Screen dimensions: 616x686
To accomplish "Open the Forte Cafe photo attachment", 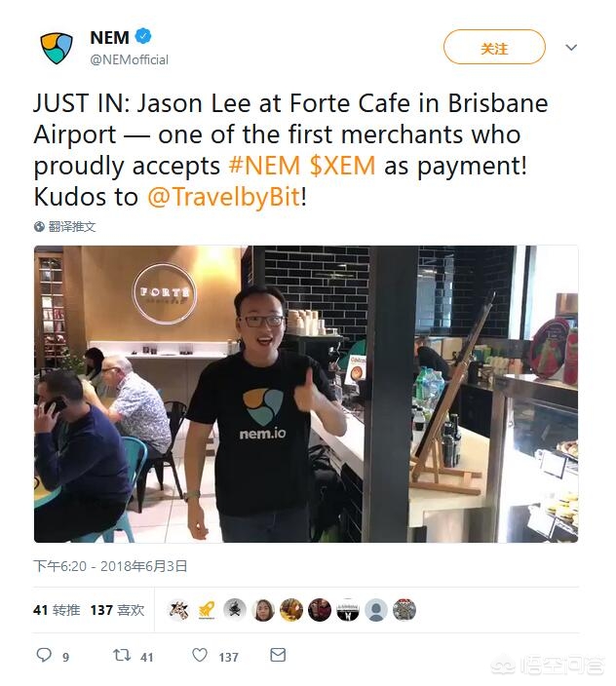I will [306, 394].
